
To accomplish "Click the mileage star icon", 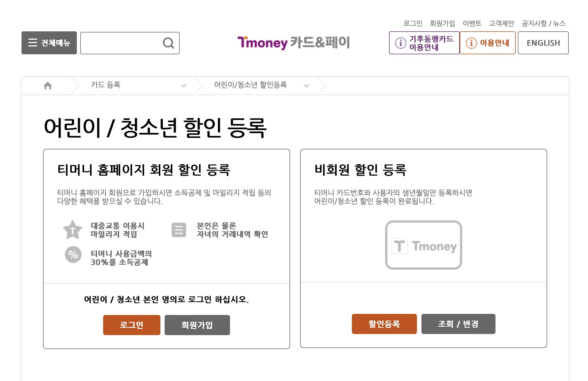I will pos(73,230).
